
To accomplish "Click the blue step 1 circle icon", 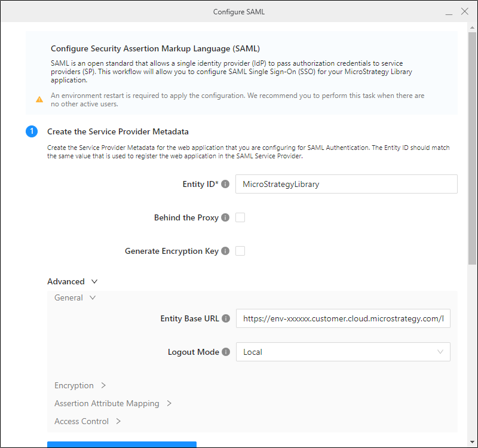I will click(32, 131).
